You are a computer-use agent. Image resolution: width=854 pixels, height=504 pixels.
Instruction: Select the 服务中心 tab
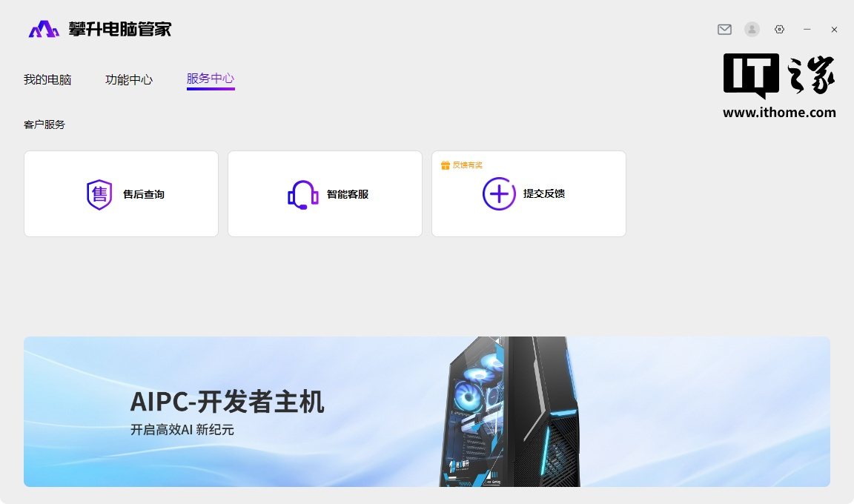click(x=211, y=79)
